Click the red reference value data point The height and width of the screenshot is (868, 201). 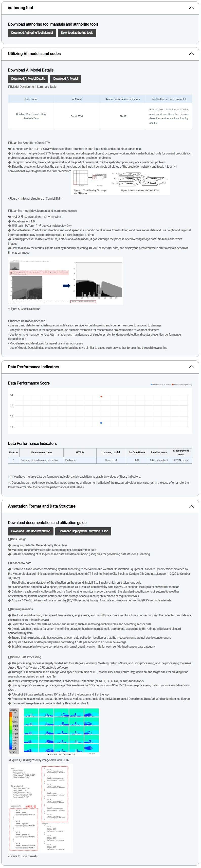[101, 397]
